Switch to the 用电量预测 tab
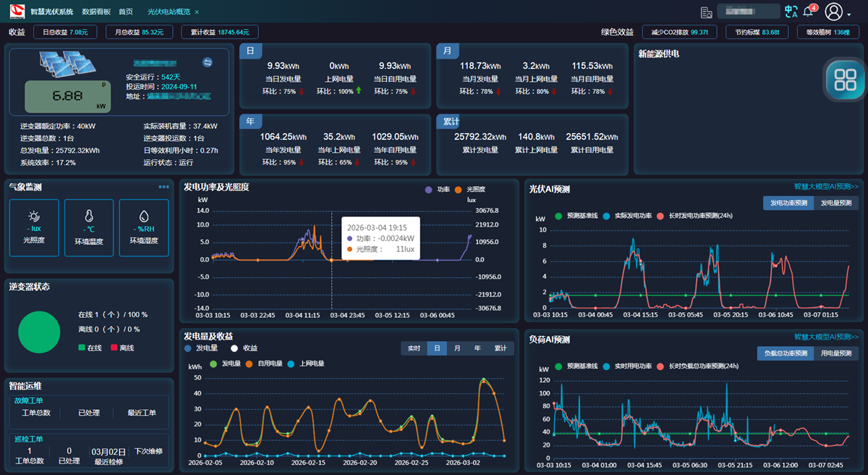 click(836, 353)
